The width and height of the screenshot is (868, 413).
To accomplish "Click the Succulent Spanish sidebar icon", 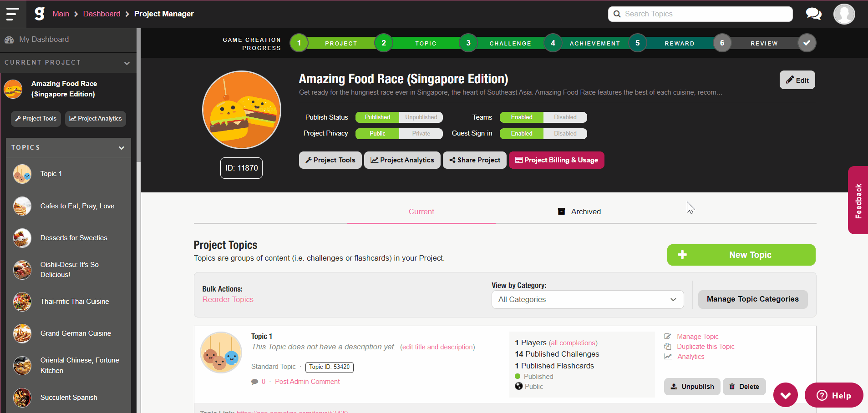I will (x=22, y=398).
